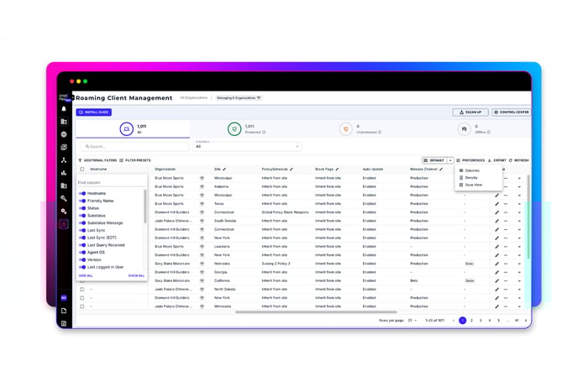This screenshot has height=392, width=588.
Task: Open the bottom-most sidebar file icon
Action: (x=64, y=323)
